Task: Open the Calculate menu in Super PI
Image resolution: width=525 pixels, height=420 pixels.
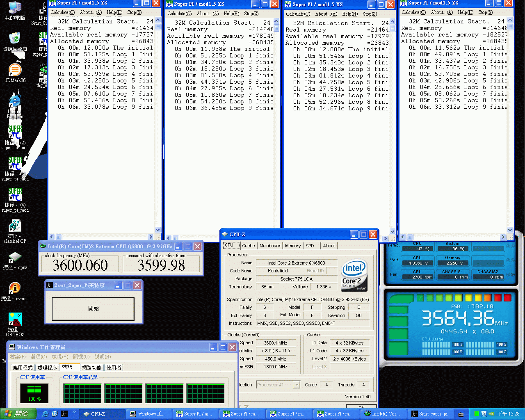Action: pyautogui.click(x=62, y=12)
